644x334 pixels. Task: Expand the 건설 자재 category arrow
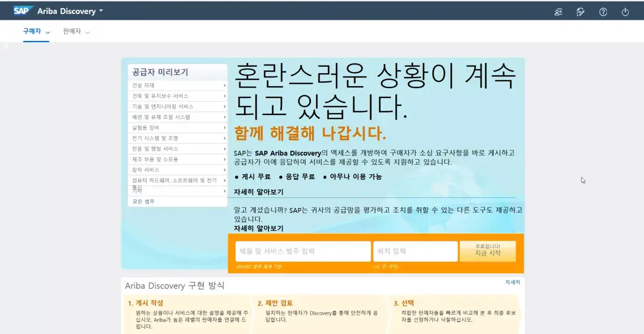pos(225,85)
